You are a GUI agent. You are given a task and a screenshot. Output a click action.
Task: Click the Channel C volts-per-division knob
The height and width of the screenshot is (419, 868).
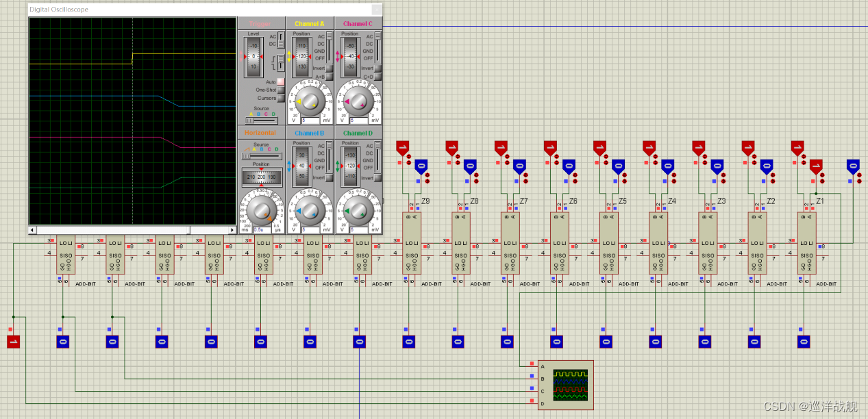click(x=358, y=101)
